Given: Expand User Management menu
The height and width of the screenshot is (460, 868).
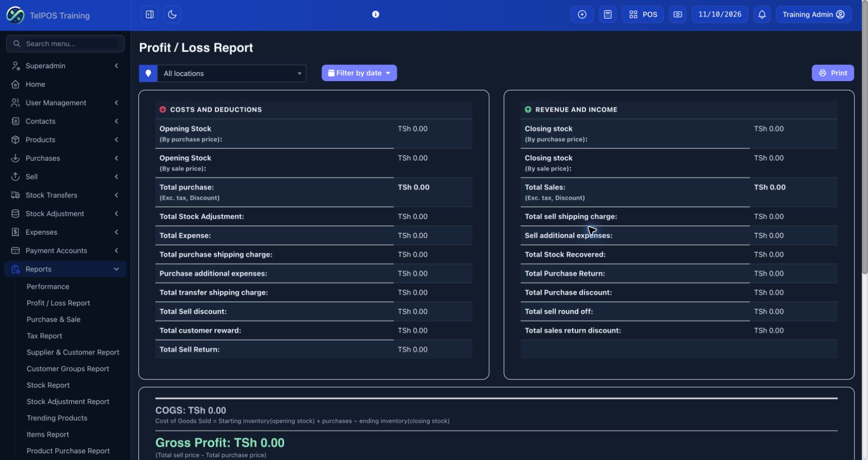Looking at the screenshot, I should click(66, 103).
